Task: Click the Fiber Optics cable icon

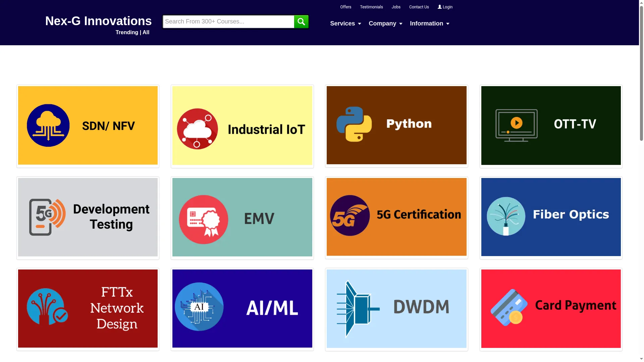Action: [x=506, y=216]
